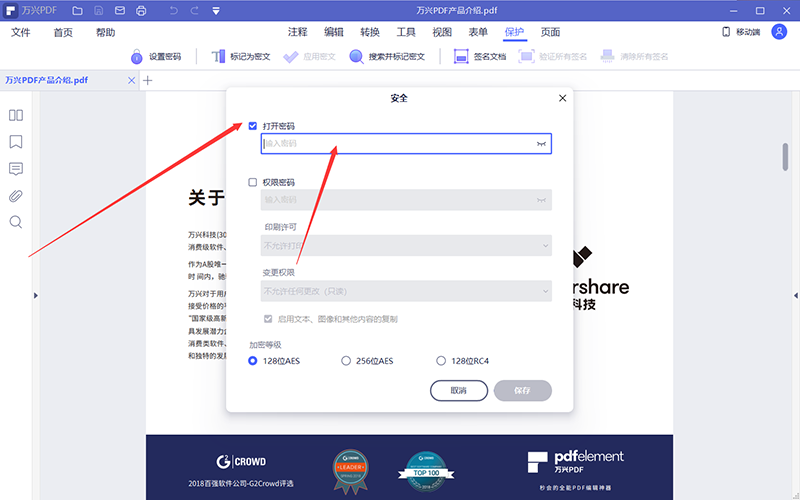Focus the 权限密码 input field
This screenshot has width=800, height=500.
406,200
